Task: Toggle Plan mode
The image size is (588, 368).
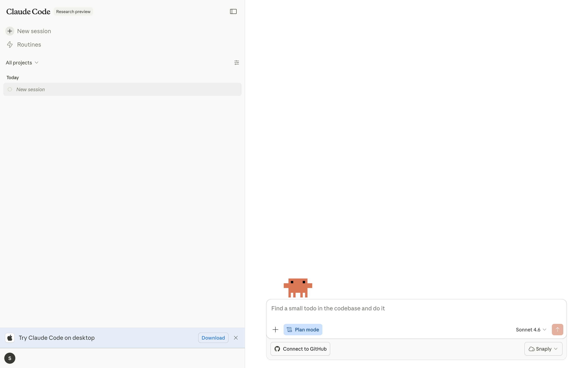Action: pos(303,330)
